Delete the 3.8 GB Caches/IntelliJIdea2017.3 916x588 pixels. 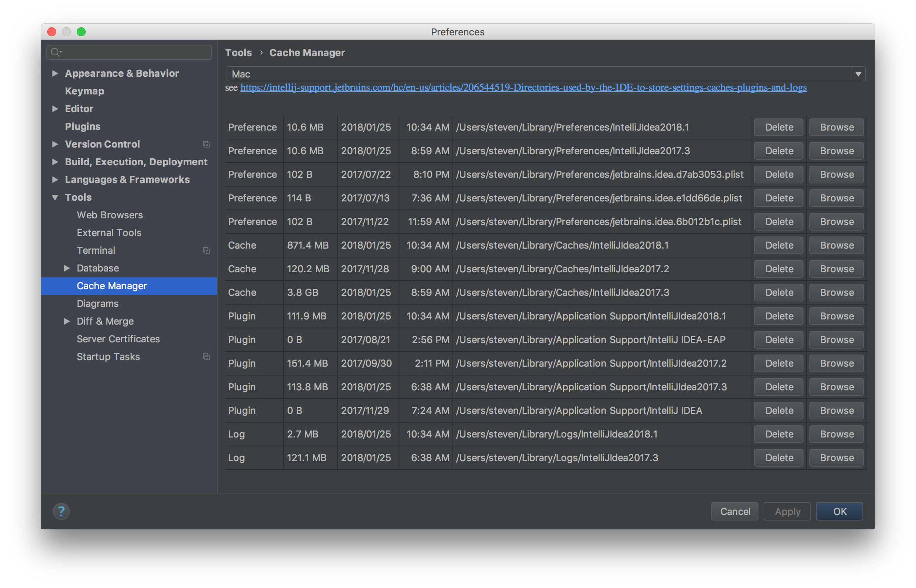779,293
